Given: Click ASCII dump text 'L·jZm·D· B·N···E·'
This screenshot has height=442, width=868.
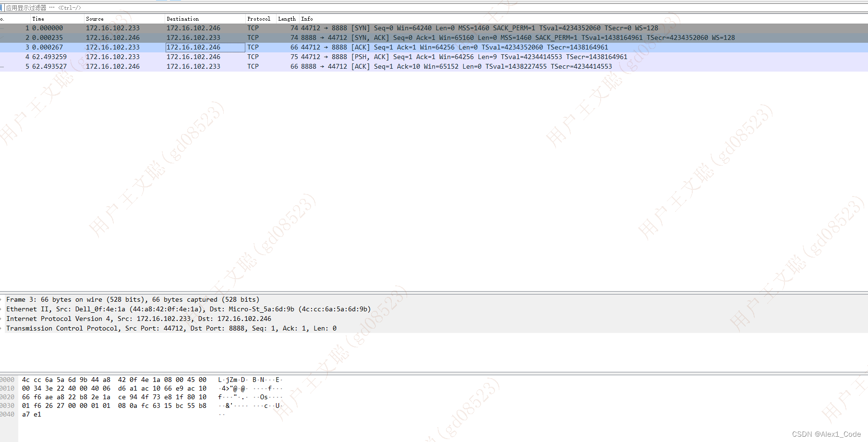Looking at the screenshot, I should coord(250,380).
